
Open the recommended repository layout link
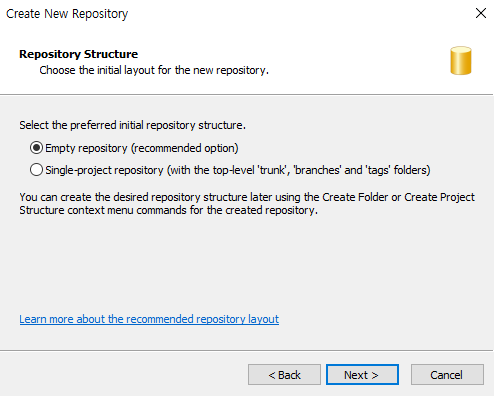pyautogui.click(x=149, y=319)
